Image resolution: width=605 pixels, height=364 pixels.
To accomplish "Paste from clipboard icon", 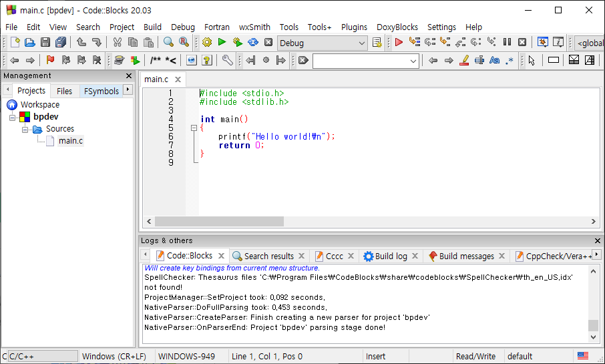I will pyautogui.click(x=148, y=42).
